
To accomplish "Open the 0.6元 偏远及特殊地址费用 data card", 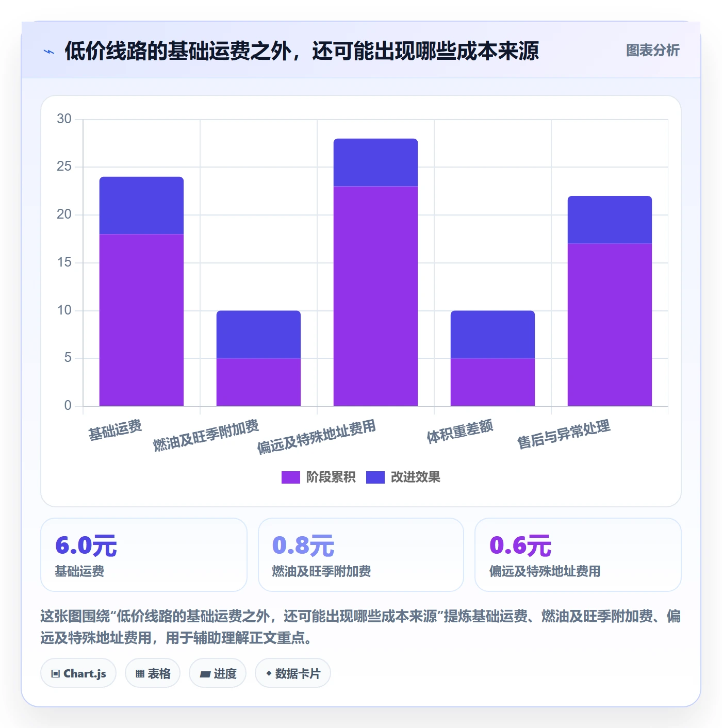I will 578,555.
